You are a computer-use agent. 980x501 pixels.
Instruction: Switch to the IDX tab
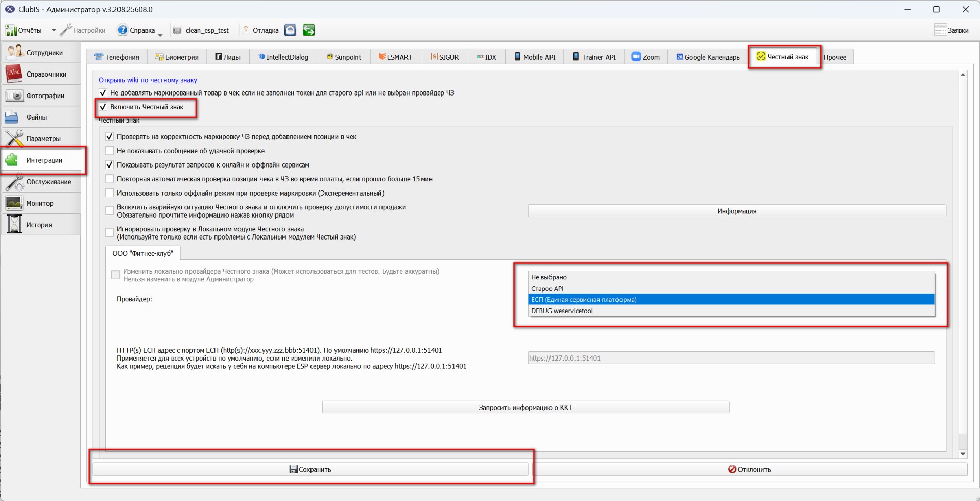(x=487, y=57)
